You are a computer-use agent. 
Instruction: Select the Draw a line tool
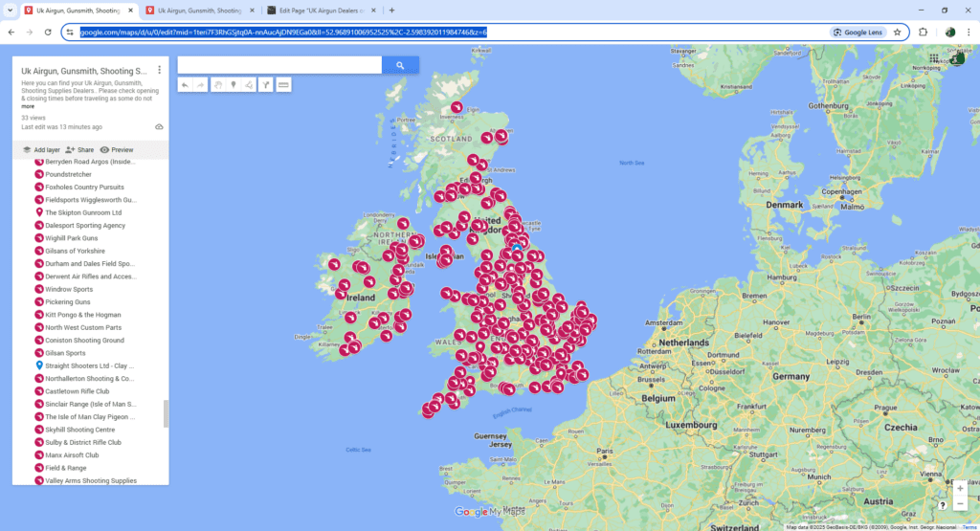[250, 85]
